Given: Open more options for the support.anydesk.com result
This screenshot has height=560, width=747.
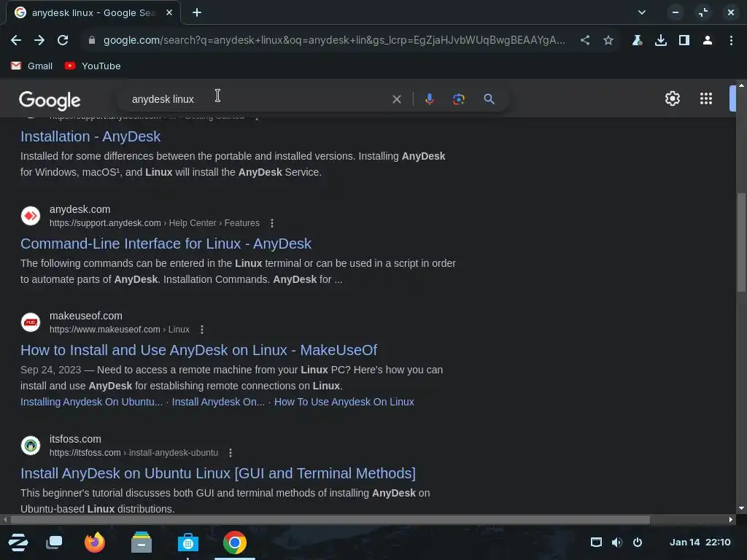Looking at the screenshot, I should [x=272, y=223].
